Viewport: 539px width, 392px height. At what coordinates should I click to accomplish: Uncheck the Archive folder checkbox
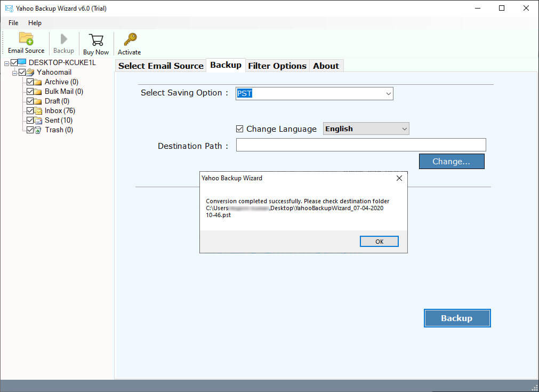point(30,82)
